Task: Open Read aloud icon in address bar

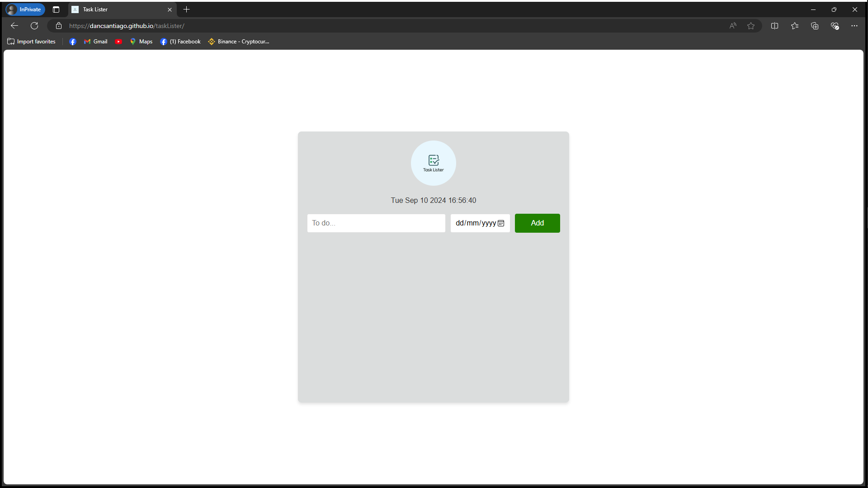Action: pos(733,26)
